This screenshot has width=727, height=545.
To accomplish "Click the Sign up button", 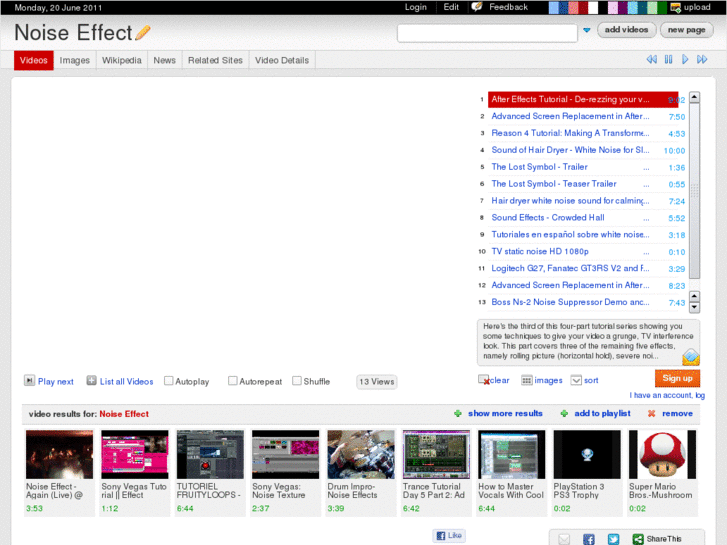I will click(677, 378).
